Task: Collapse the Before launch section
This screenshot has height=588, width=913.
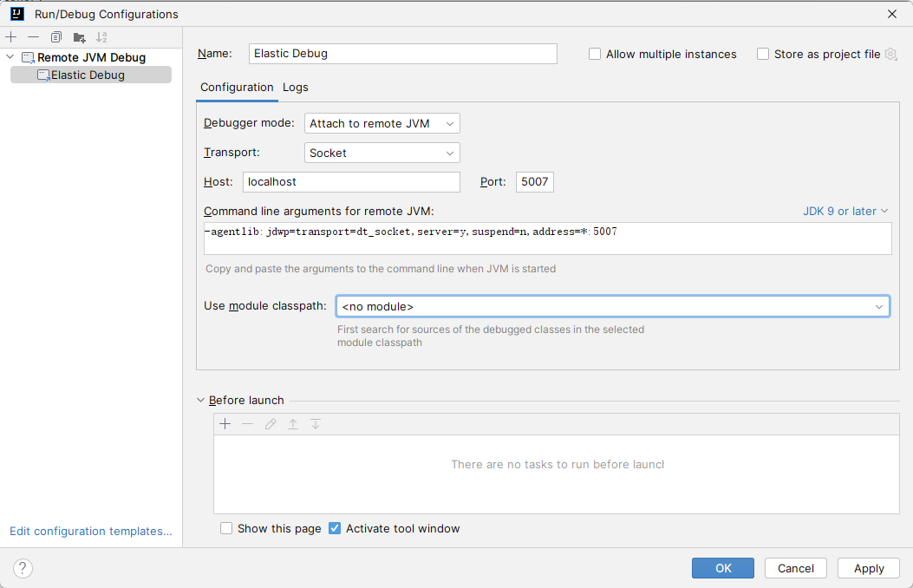Action: coord(200,400)
